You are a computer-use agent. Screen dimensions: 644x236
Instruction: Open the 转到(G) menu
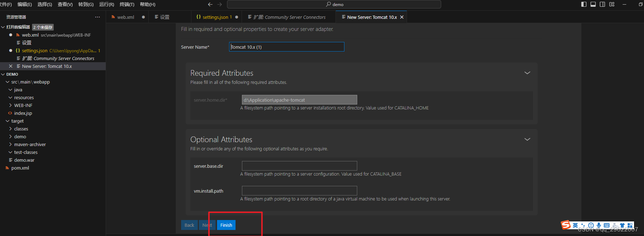86,4
